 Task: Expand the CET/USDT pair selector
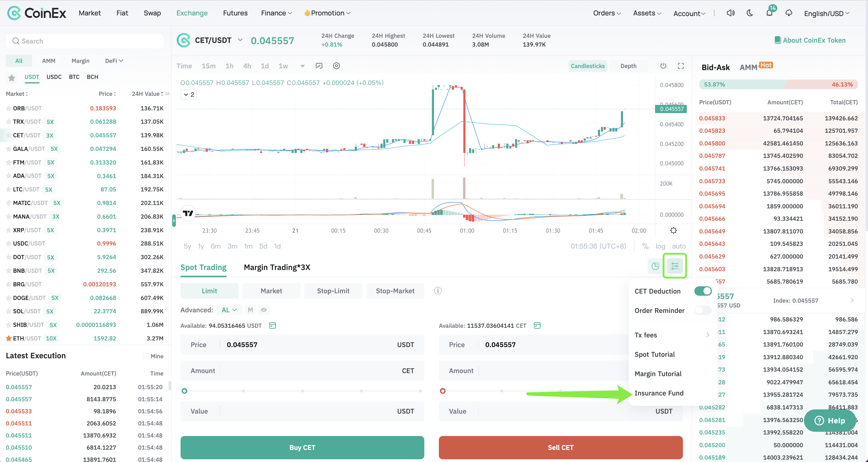(240, 40)
